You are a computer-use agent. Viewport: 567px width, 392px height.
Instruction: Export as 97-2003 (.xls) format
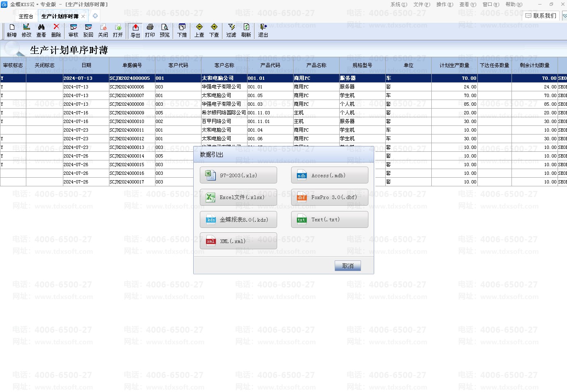coord(238,175)
